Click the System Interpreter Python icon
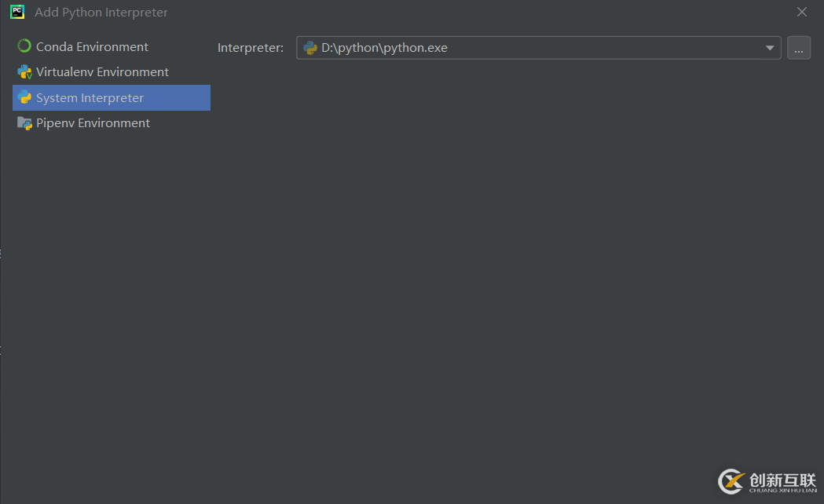 point(24,98)
